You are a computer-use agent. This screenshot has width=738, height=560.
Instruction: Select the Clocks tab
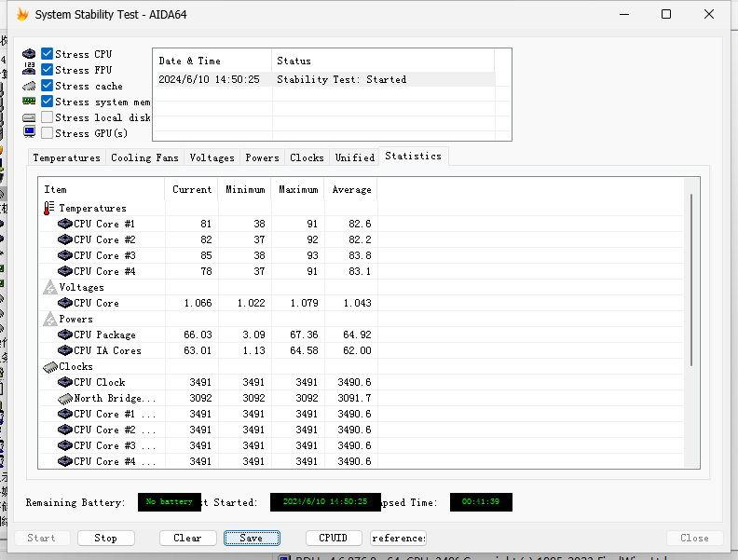[x=307, y=157]
